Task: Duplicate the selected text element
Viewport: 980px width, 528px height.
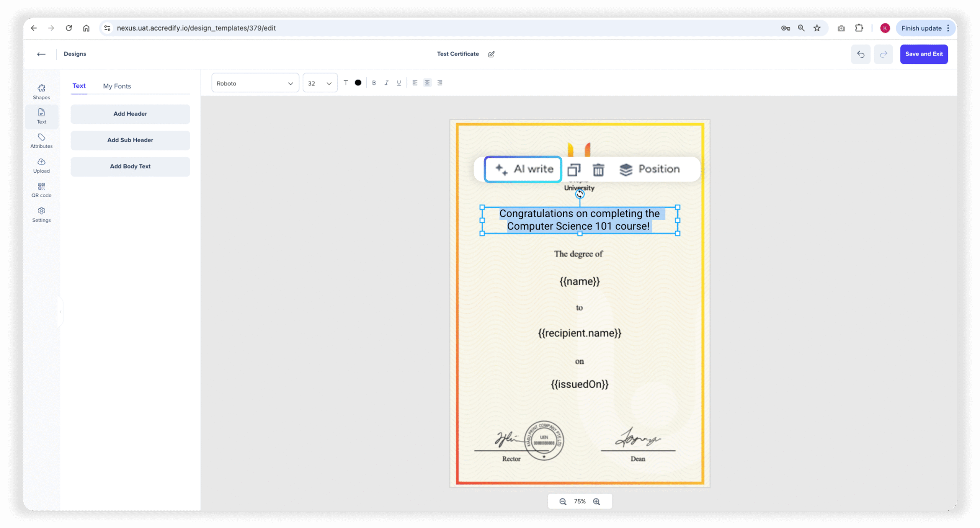Action: (x=573, y=169)
